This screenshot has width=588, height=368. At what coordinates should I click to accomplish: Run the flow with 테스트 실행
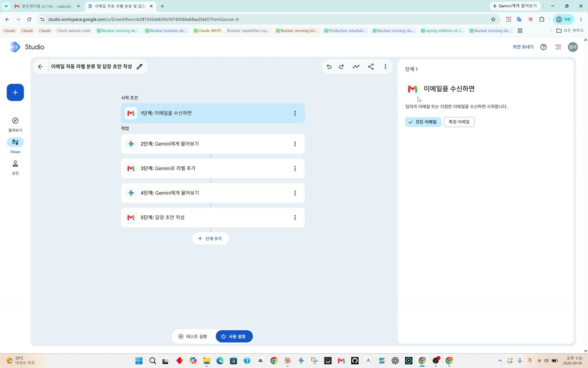(193, 336)
